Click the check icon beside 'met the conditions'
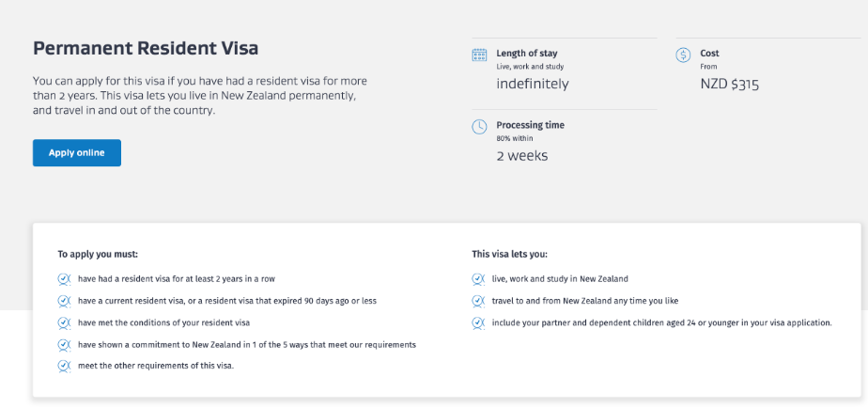The image size is (868, 408). [x=64, y=322]
